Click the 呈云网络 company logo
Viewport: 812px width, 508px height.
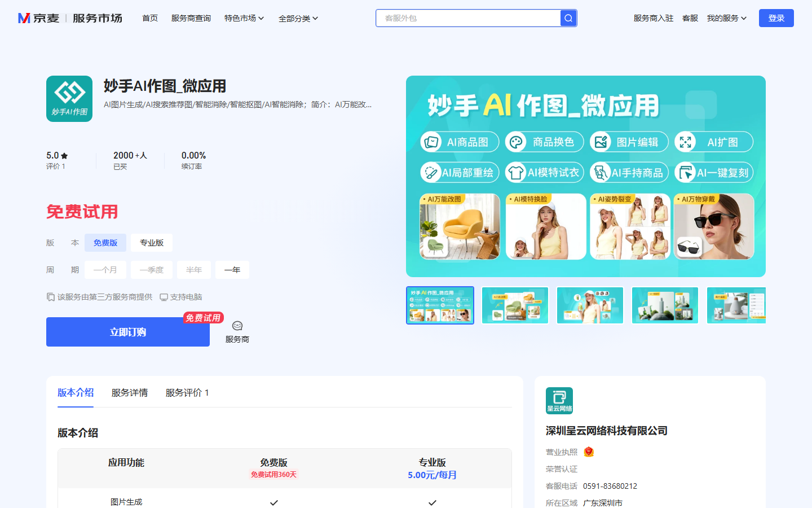[559, 401]
